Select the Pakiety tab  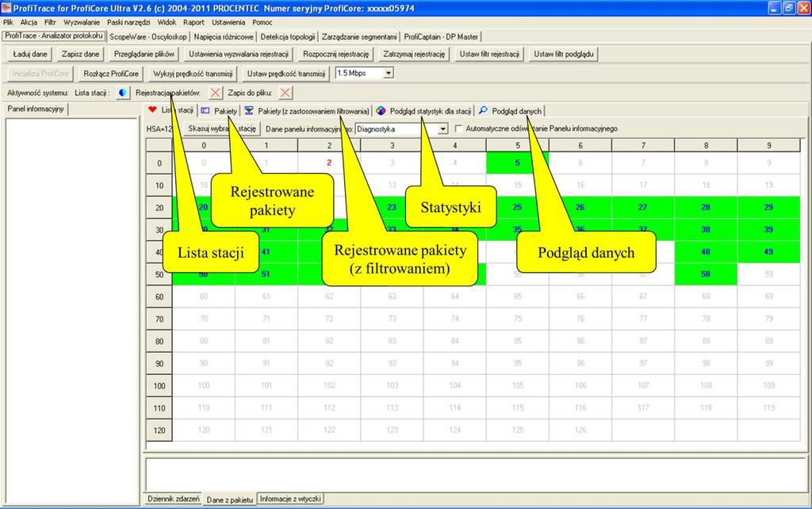pyautogui.click(x=219, y=111)
